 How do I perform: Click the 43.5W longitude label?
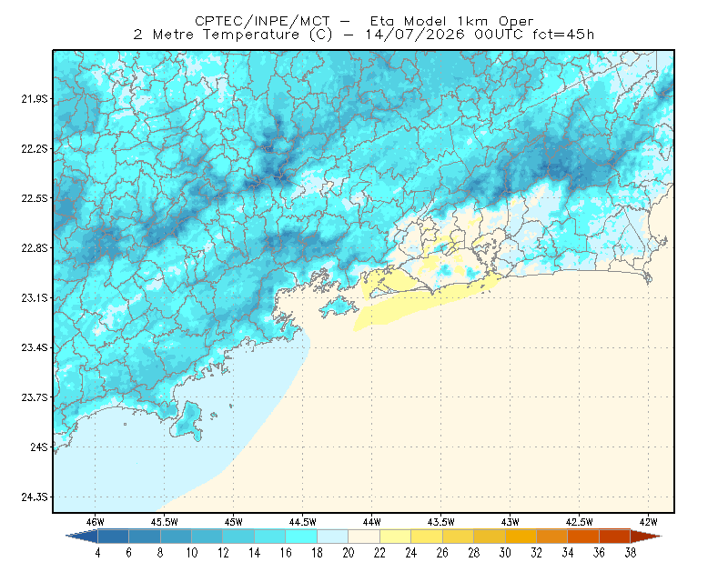coord(441,522)
